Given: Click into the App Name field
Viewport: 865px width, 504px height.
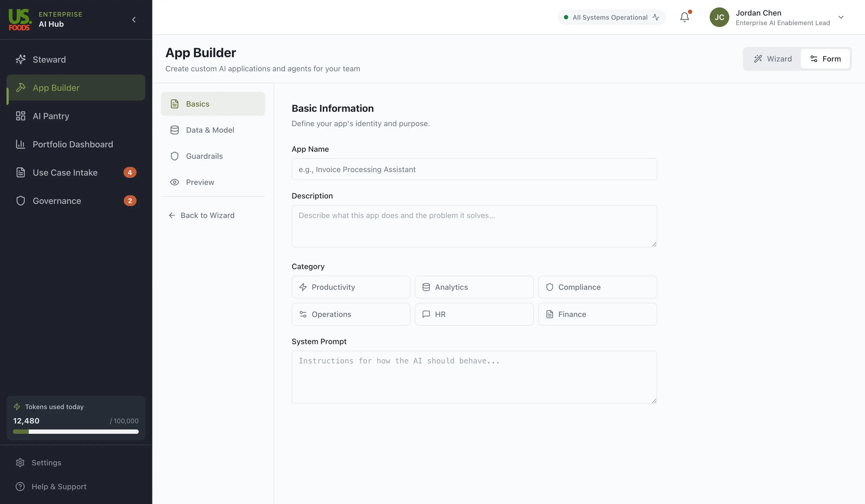Looking at the screenshot, I should pyautogui.click(x=474, y=169).
